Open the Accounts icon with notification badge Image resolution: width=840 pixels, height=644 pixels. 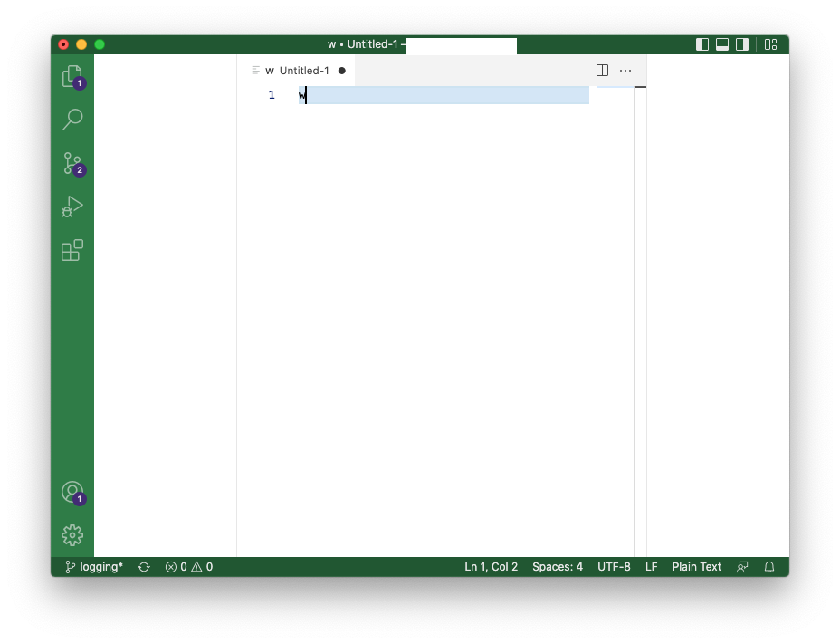72,492
